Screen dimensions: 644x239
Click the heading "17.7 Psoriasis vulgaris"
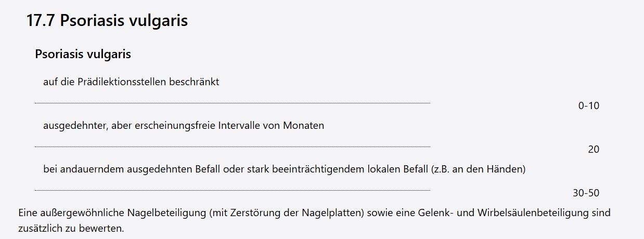point(107,21)
